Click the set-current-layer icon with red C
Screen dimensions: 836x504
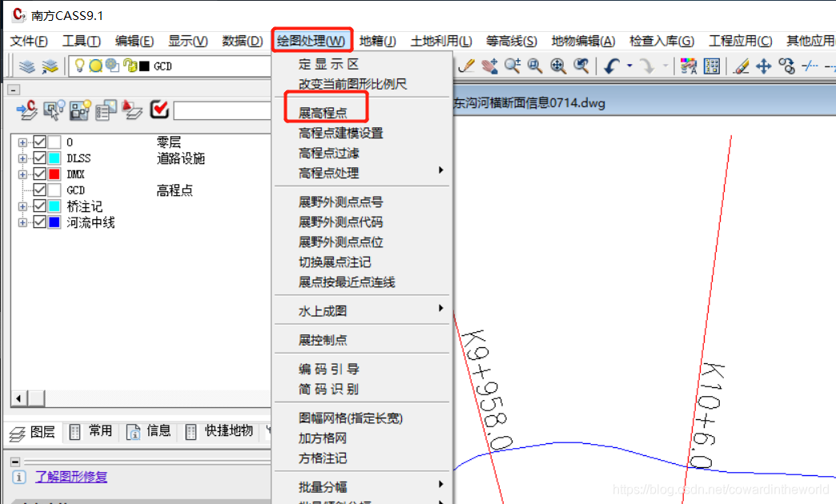coord(26,110)
